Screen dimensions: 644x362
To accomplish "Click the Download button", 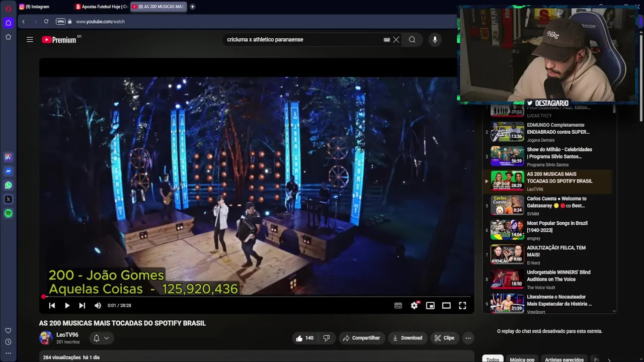I will [407, 338].
